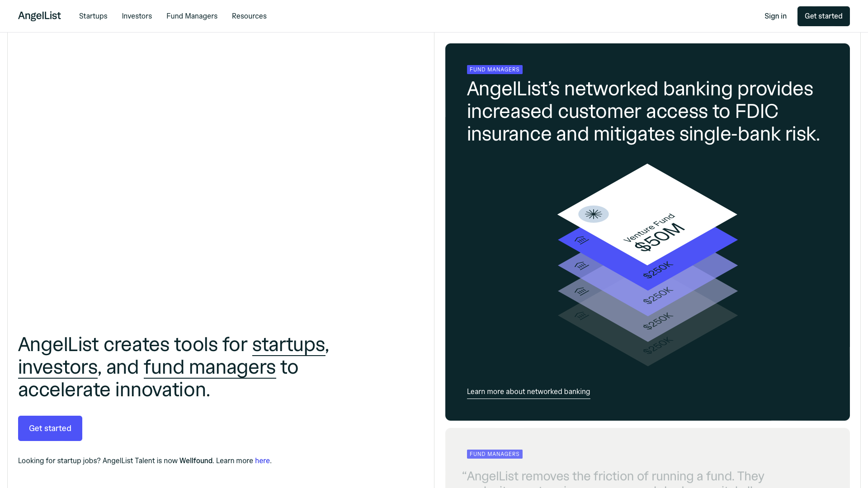Click the dark Get started header button
This screenshot has height=488, width=868.
point(823,16)
